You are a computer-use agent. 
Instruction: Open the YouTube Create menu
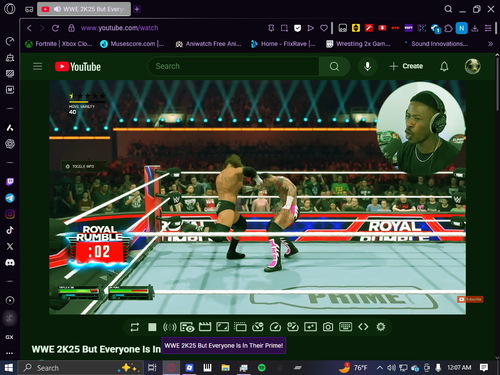406,66
